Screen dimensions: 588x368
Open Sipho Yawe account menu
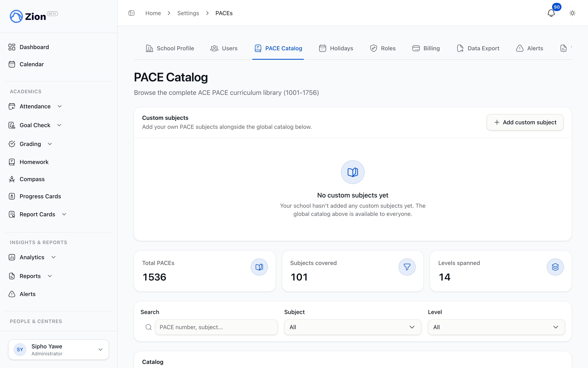59,350
